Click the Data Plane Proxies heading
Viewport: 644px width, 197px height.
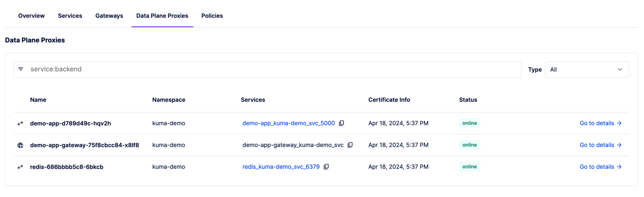(35, 40)
